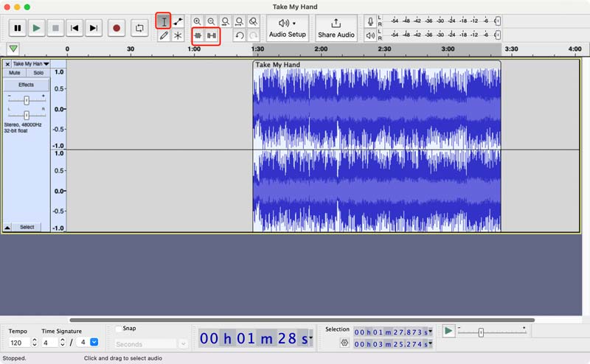Trim audio outside selection icon
The width and height of the screenshot is (590, 364).
198,35
